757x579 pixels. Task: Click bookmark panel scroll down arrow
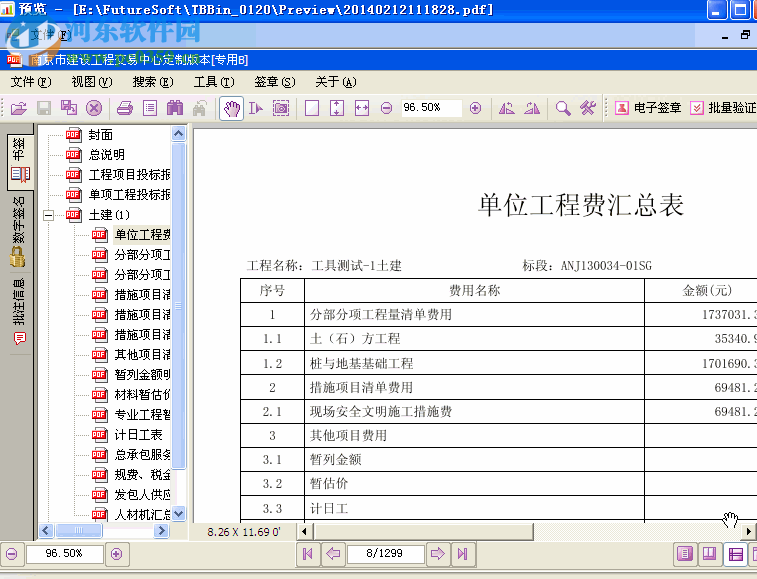[x=178, y=513]
